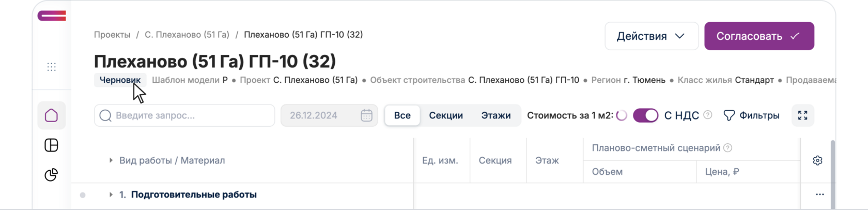Click the fullscreen expand icon
The image size is (868, 210).
coord(802,115)
